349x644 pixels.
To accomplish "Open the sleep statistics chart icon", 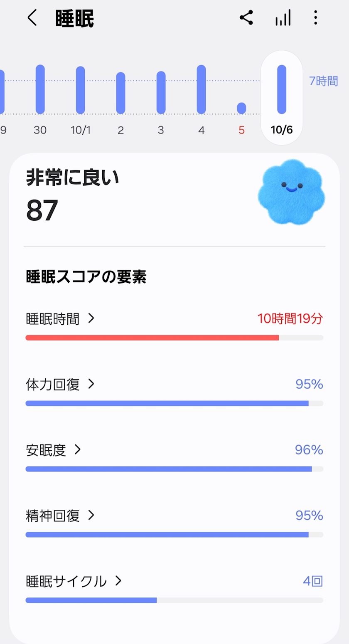I will pyautogui.click(x=283, y=18).
